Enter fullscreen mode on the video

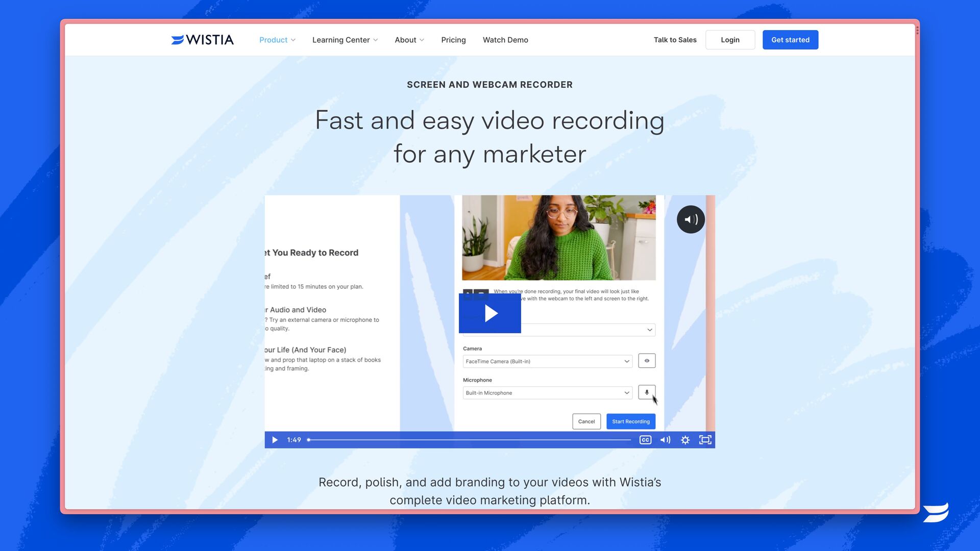tap(705, 440)
